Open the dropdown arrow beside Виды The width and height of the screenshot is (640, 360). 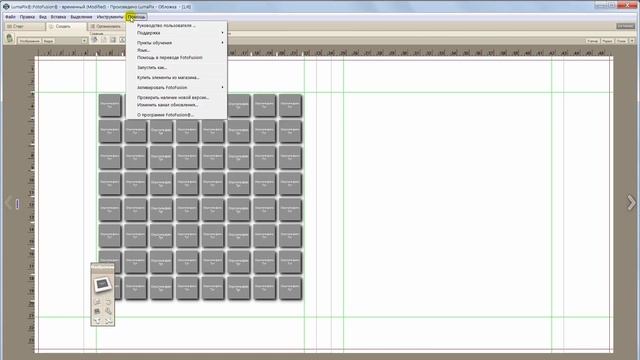tap(84, 41)
